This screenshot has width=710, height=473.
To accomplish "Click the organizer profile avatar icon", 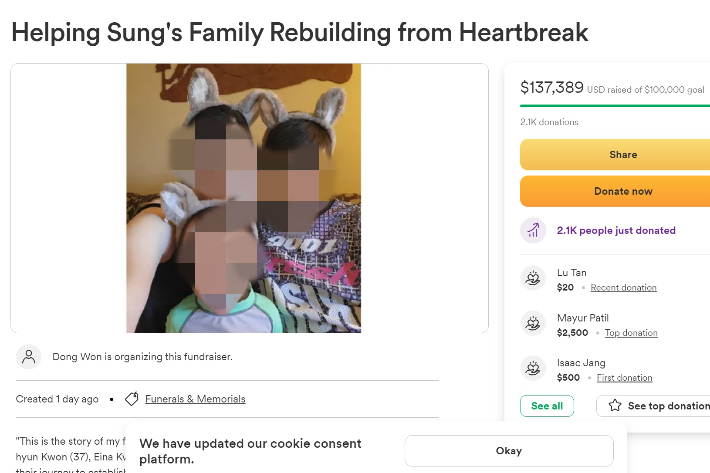I will pos(30,356).
